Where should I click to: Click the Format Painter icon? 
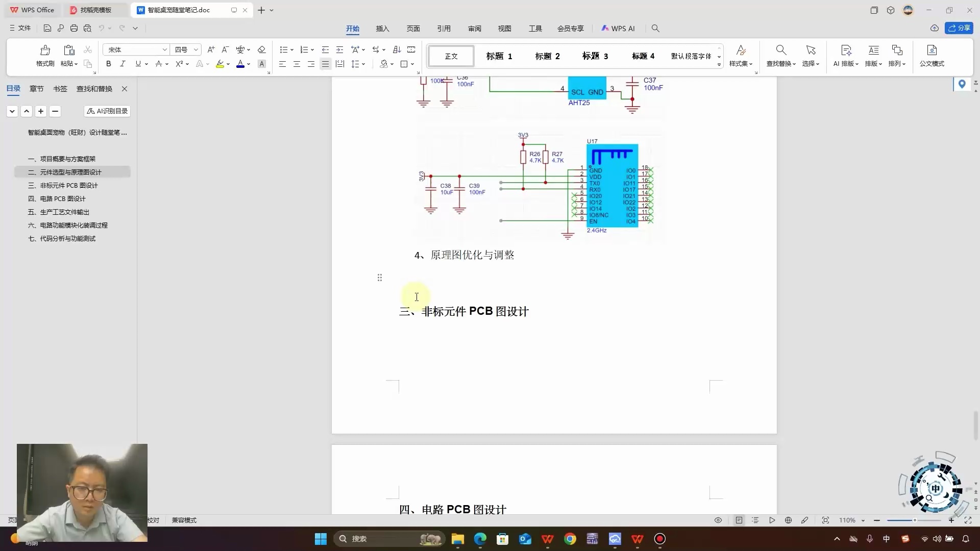click(x=45, y=50)
